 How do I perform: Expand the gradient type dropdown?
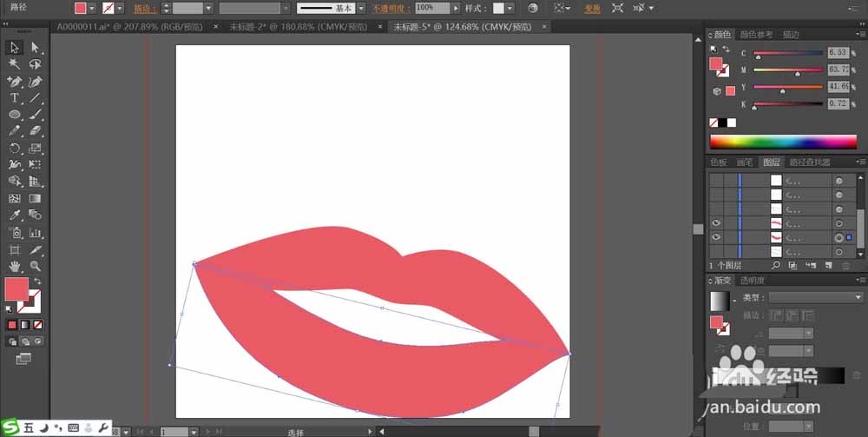tap(858, 297)
